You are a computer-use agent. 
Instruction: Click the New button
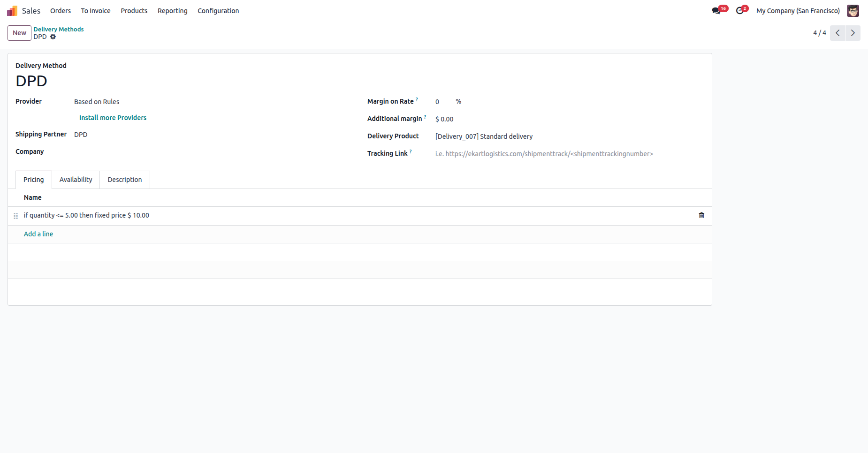coord(20,33)
